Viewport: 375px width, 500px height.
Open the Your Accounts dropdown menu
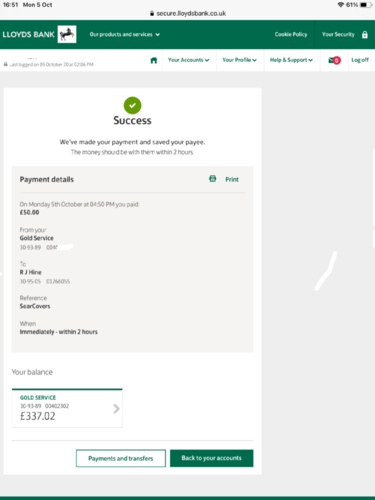[189, 60]
